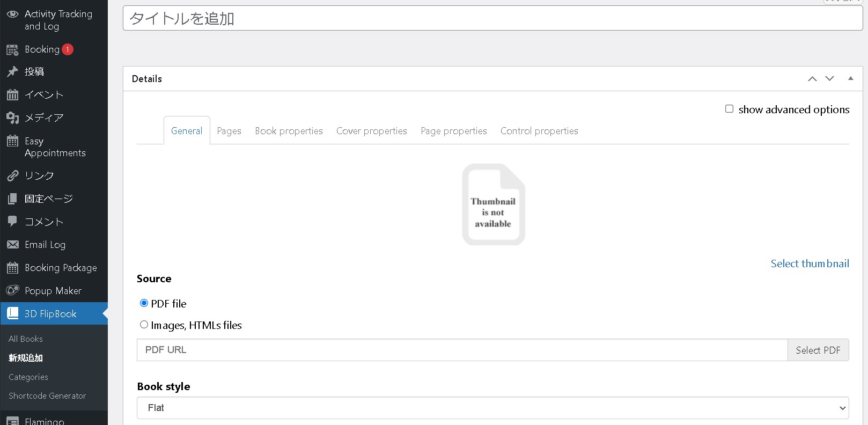Click the リンク chain-link icon
868x425 pixels.
click(x=12, y=176)
